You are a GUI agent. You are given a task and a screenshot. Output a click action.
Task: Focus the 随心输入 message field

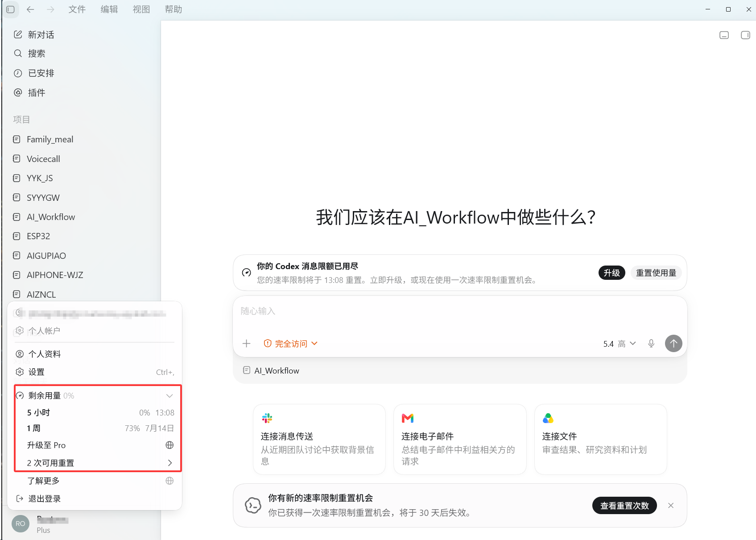[459, 311]
